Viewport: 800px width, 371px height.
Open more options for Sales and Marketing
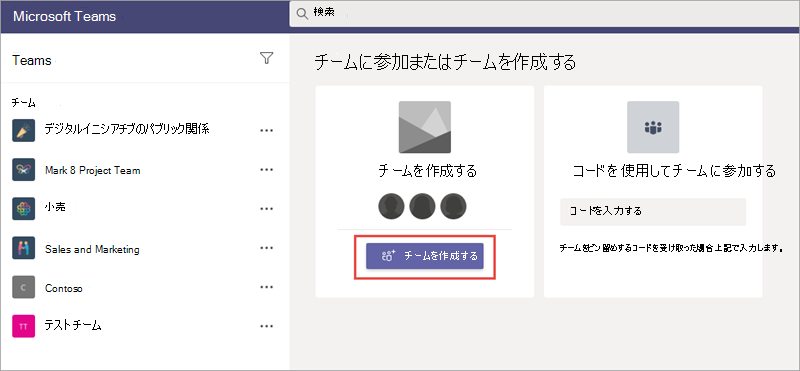267,248
